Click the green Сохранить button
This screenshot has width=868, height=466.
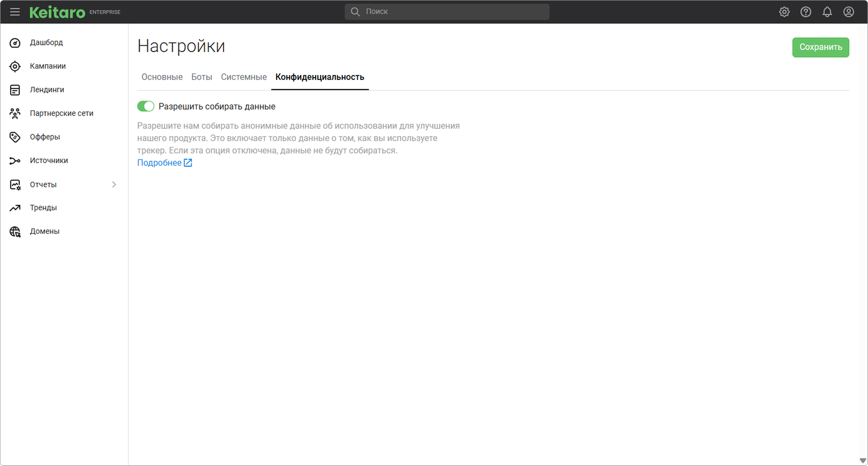coord(820,48)
